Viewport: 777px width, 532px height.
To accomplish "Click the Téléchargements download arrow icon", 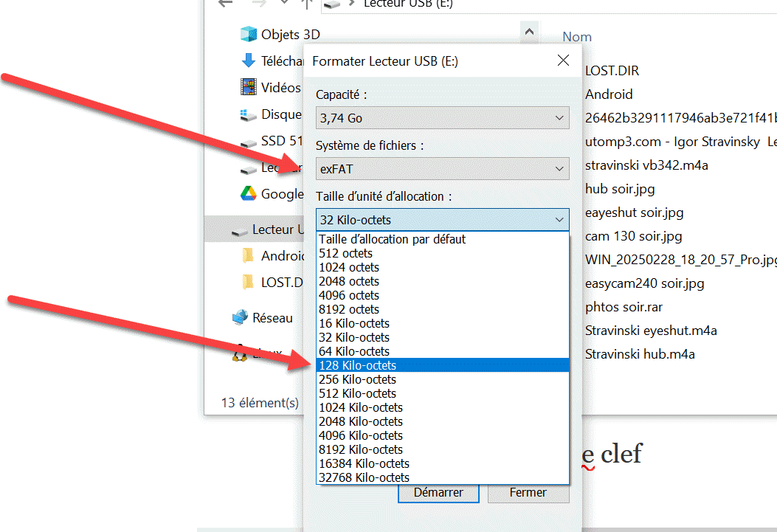I will click(x=248, y=61).
